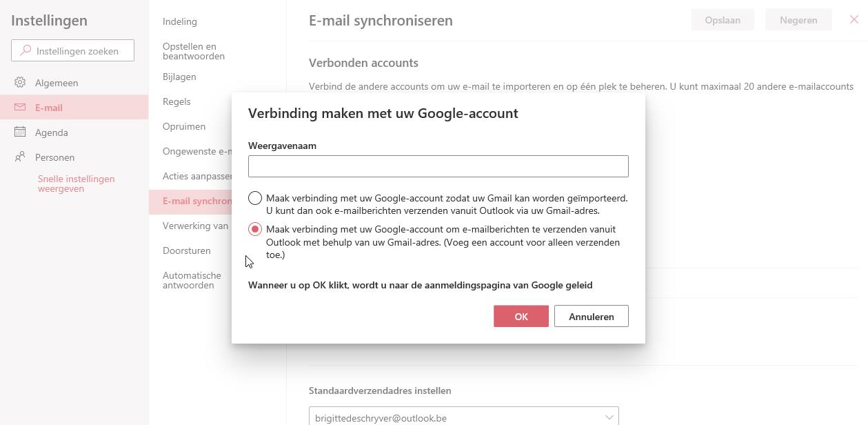Open the Indeling settings section
The image size is (868, 425).
point(180,21)
